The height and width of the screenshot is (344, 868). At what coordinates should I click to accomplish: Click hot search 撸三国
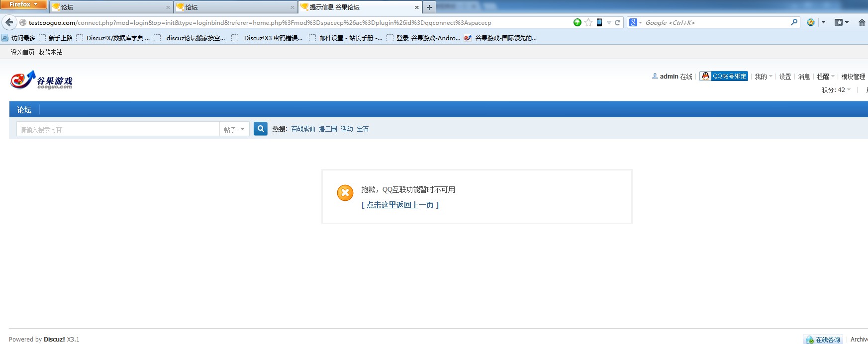pyautogui.click(x=328, y=129)
